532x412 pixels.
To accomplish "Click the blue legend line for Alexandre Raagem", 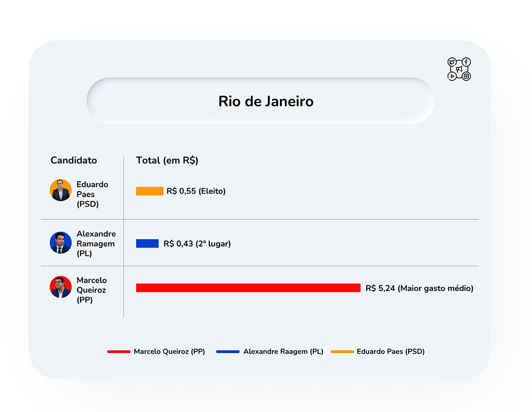I will tap(228, 352).
